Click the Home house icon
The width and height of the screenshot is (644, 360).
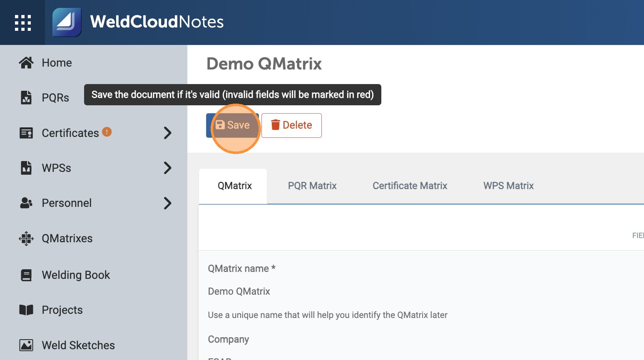pos(26,62)
